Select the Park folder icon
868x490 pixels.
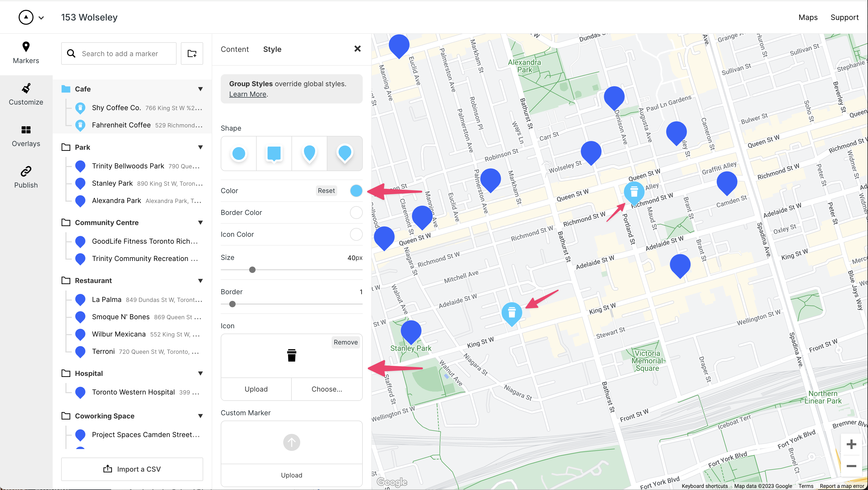pos(66,147)
